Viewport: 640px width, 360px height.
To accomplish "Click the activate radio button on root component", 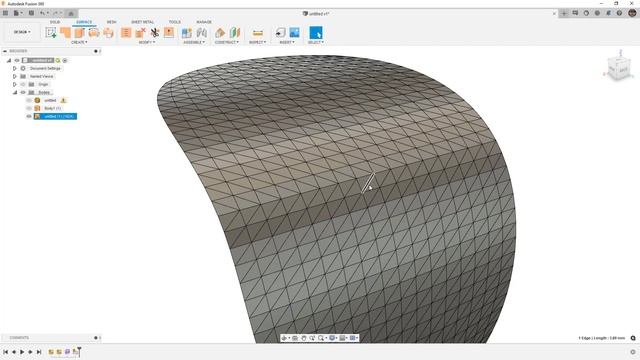I will click(x=65, y=60).
